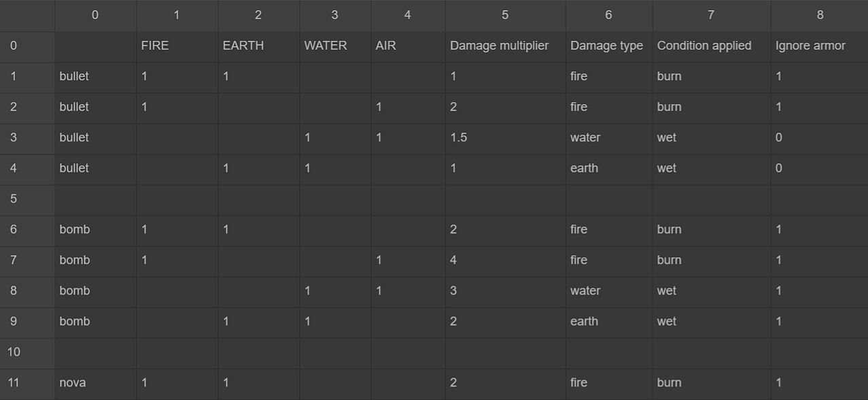Click the Damage multiplier header cell
This screenshot has height=400, width=868.
coord(505,46)
